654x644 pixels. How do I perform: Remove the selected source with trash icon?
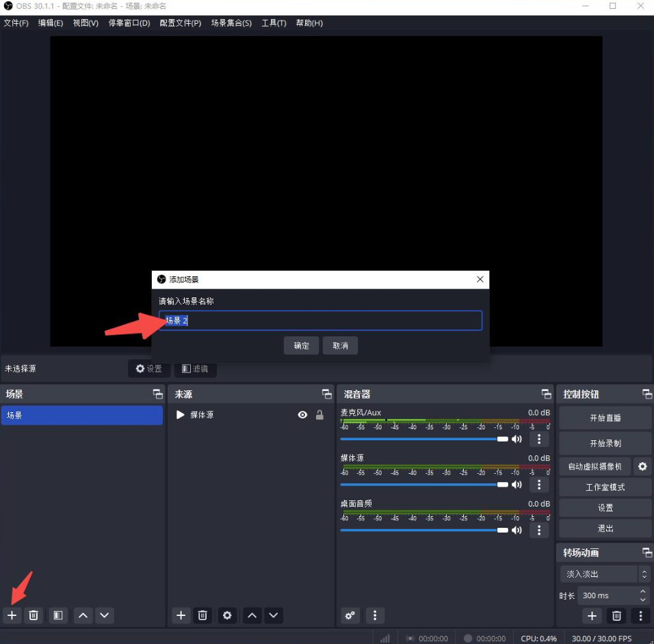tap(202, 615)
